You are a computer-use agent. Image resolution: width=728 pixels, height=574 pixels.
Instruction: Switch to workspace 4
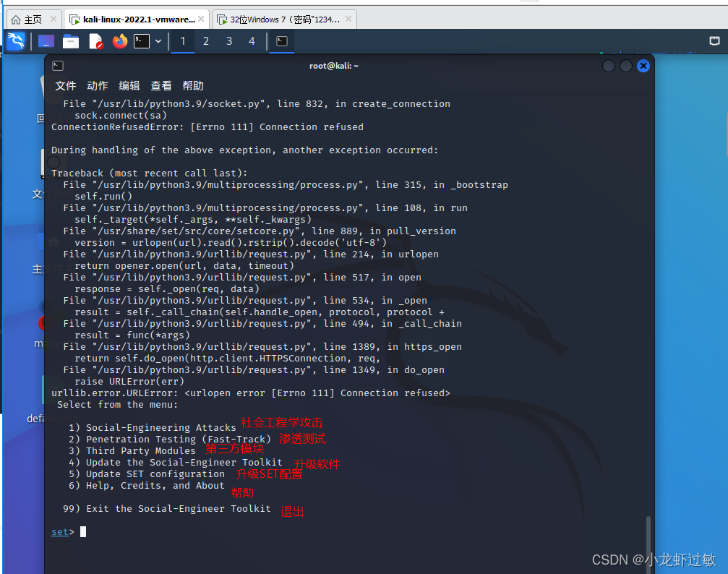click(252, 41)
